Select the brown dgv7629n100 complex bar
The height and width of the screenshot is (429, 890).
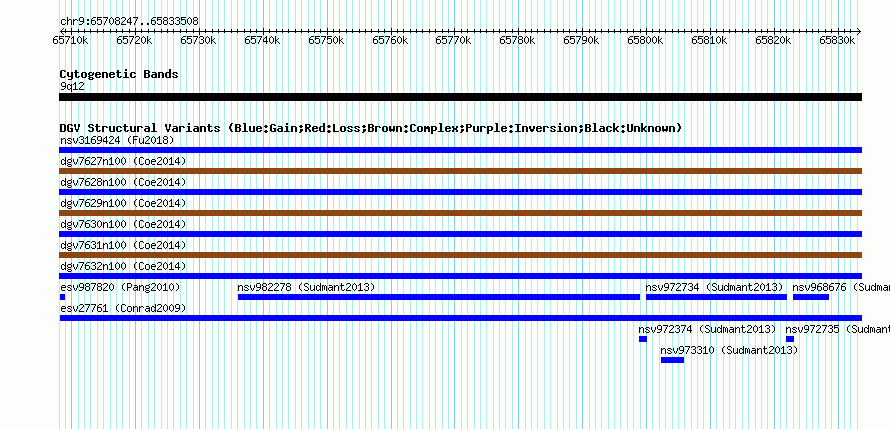[460, 213]
